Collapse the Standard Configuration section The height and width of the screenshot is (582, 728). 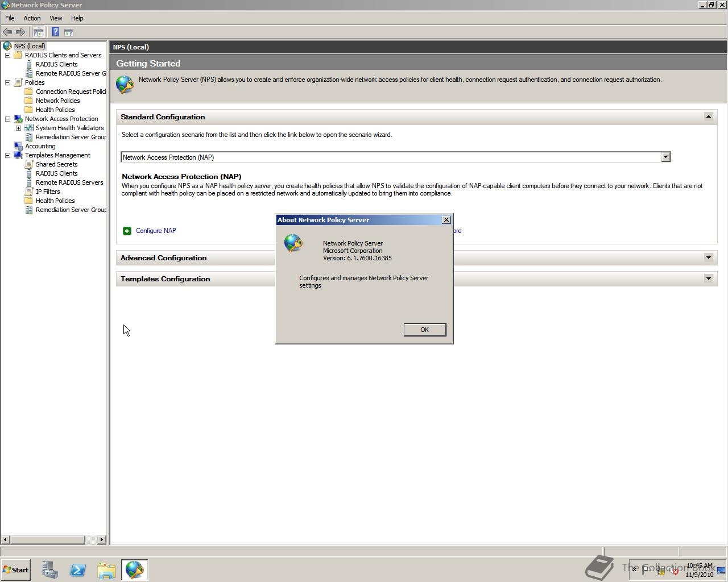click(708, 117)
